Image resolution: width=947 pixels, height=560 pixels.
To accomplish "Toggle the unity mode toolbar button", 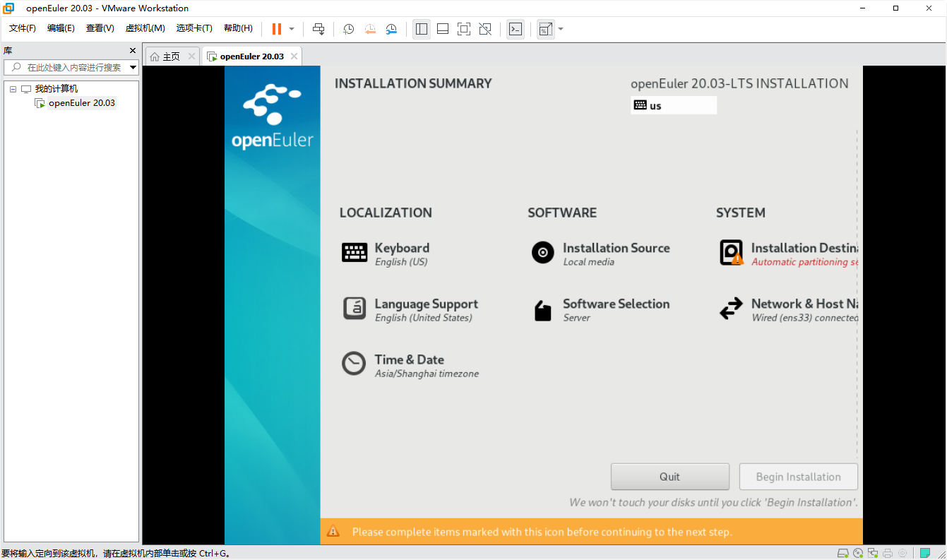I will point(485,29).
